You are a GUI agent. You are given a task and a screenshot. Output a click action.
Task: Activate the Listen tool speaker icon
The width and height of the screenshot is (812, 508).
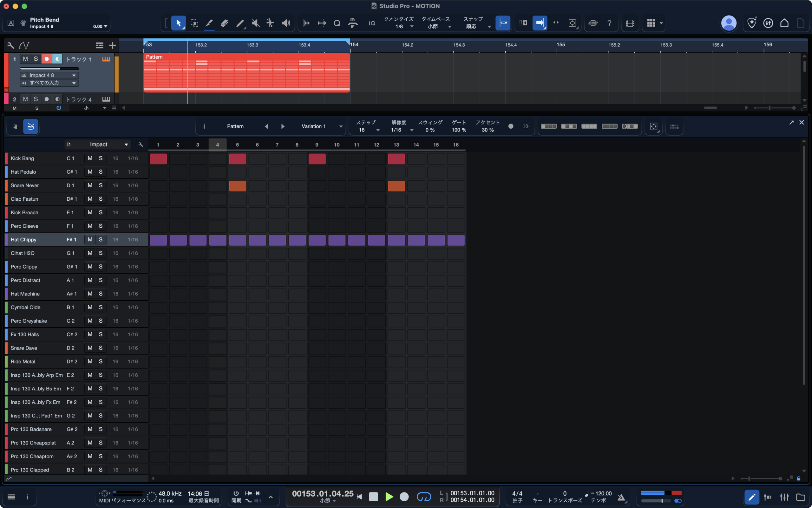(x=286, y=23)
